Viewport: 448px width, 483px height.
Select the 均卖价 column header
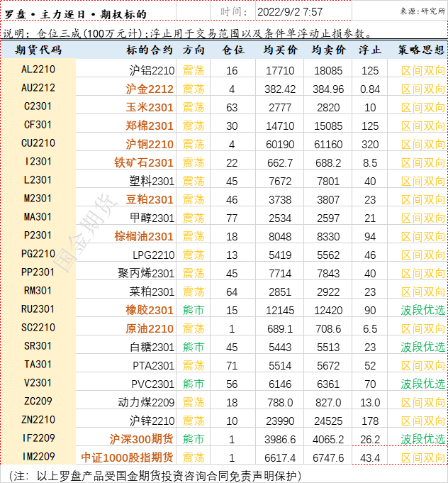(328, 50)
